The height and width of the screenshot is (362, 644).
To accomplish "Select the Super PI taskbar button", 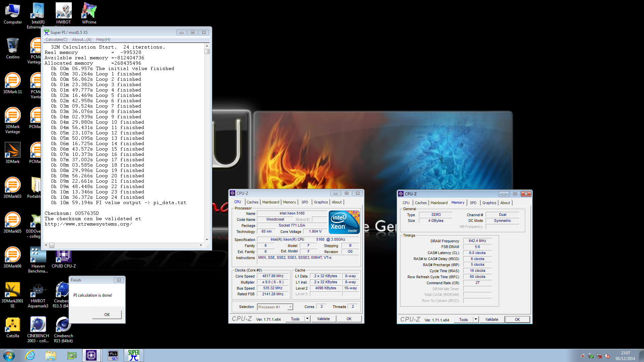I will click(x=134, y=355).
